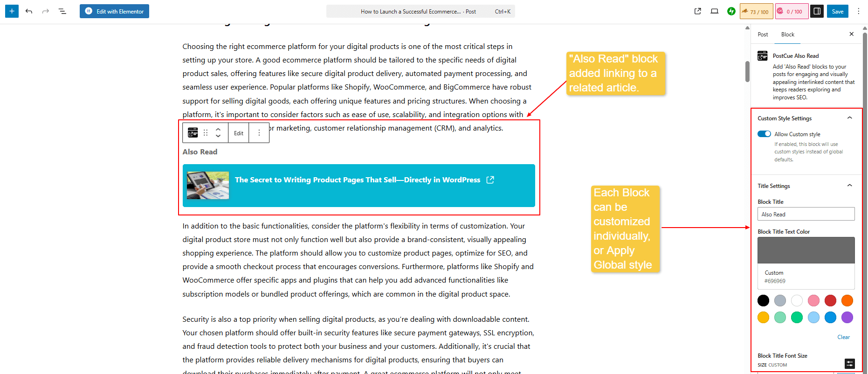Select the amber yellow color swatch

(763, 318)
